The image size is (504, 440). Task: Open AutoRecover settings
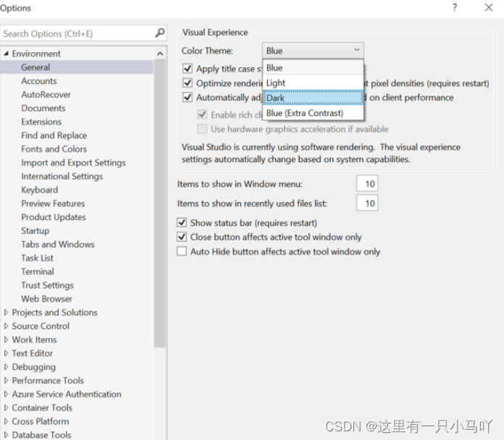[x=46, y=94]
